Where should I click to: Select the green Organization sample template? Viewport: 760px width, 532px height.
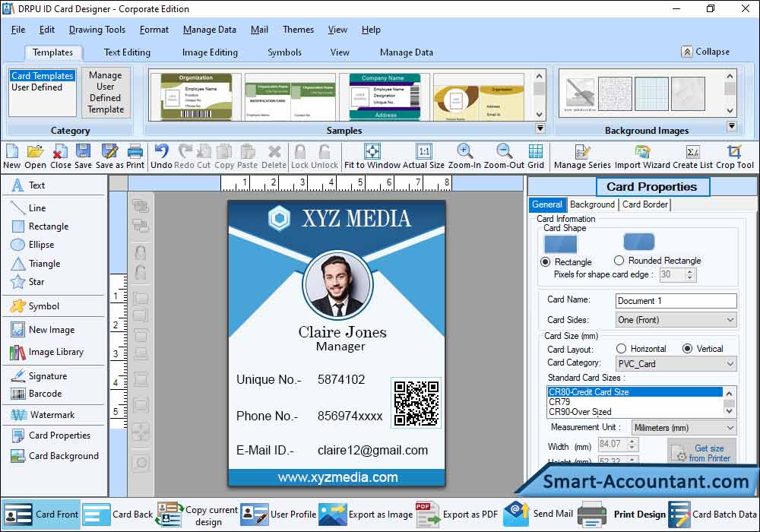[x=196, y=97]
